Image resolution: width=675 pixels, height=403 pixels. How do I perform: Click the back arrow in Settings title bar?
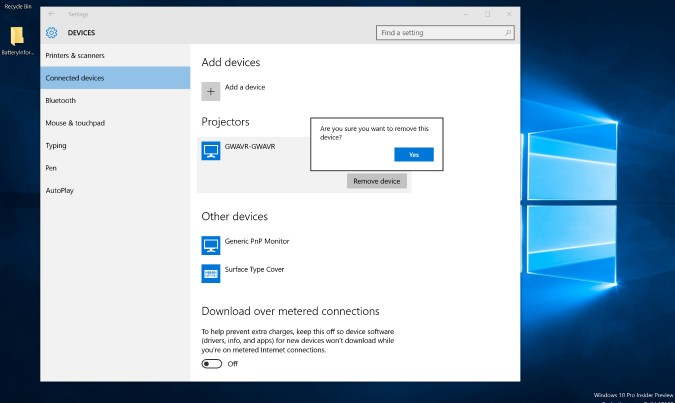51,14
